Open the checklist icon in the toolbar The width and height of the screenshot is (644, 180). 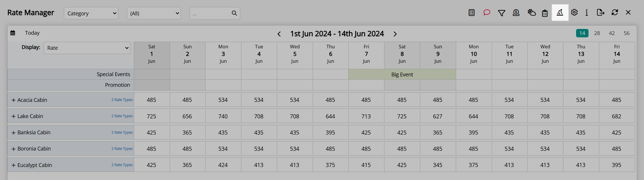(x=472, y=12)
